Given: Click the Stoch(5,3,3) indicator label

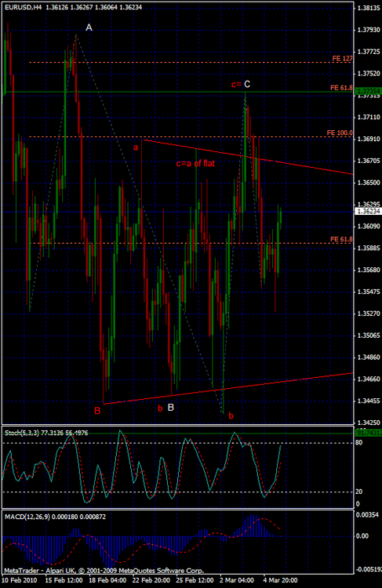Looking at the screenshot, I should pyautogui.click(x=46, y=433).
